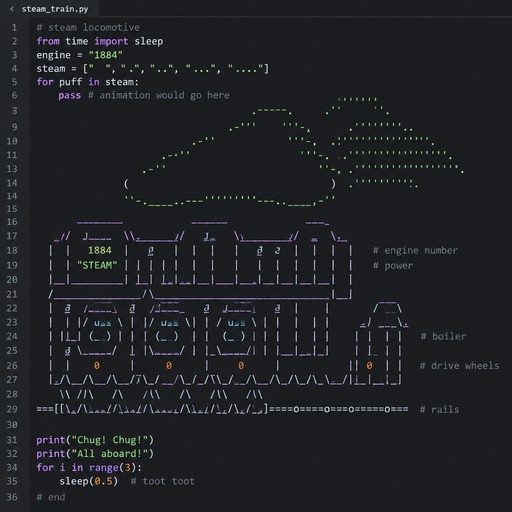This screenshot has width=512, height=512.
Task: Click line number 1 in the gutter
Action: coord(14,27)
